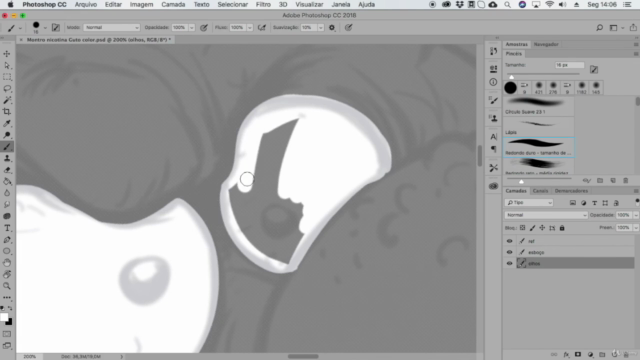Select the Crop tool
Viewport: 640px width, 360px height.
point(7,111)
